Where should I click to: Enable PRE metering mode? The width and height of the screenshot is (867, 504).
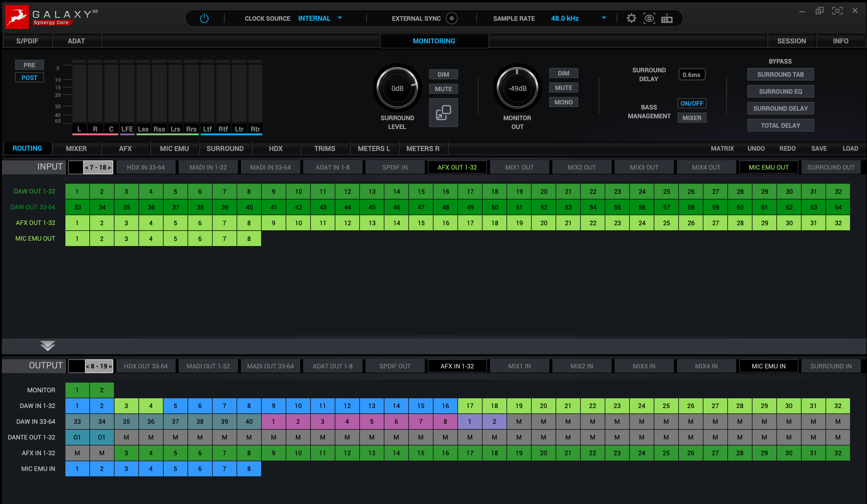(29, 65)
